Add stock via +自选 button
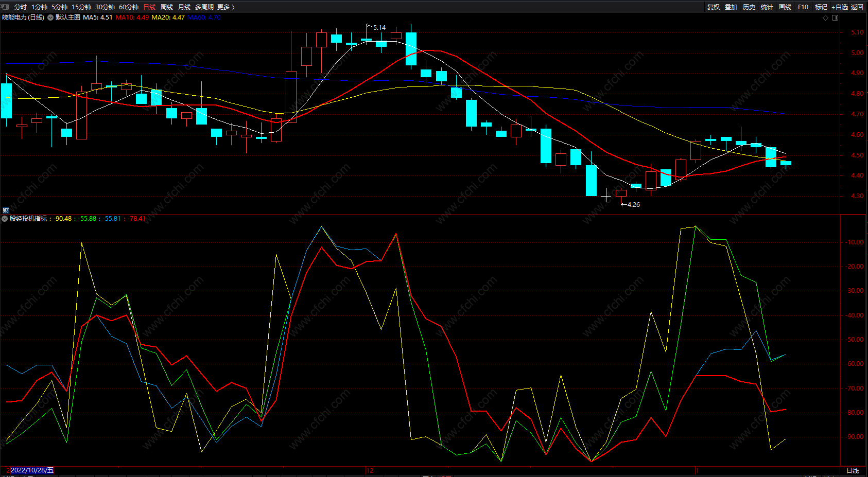The image size is (868, 477). (x=840, y=7)
